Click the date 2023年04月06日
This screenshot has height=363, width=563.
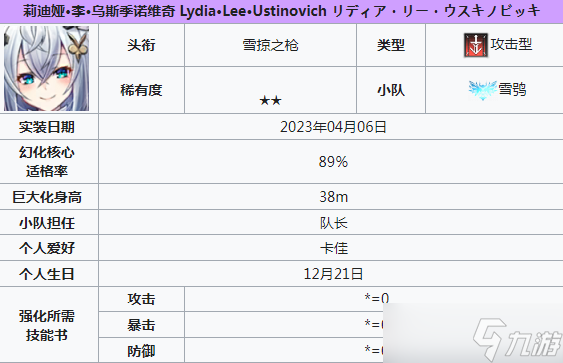click(333, 127)
